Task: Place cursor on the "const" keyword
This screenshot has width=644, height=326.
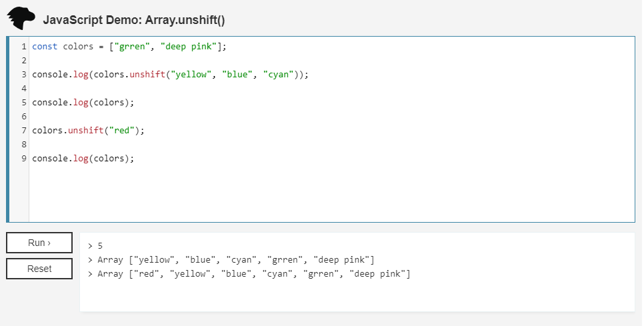Action: click(45, 47)
